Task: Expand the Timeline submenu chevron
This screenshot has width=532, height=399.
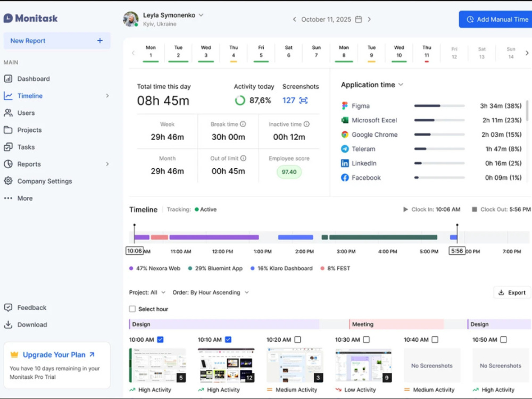Action: tap(107, 96)
